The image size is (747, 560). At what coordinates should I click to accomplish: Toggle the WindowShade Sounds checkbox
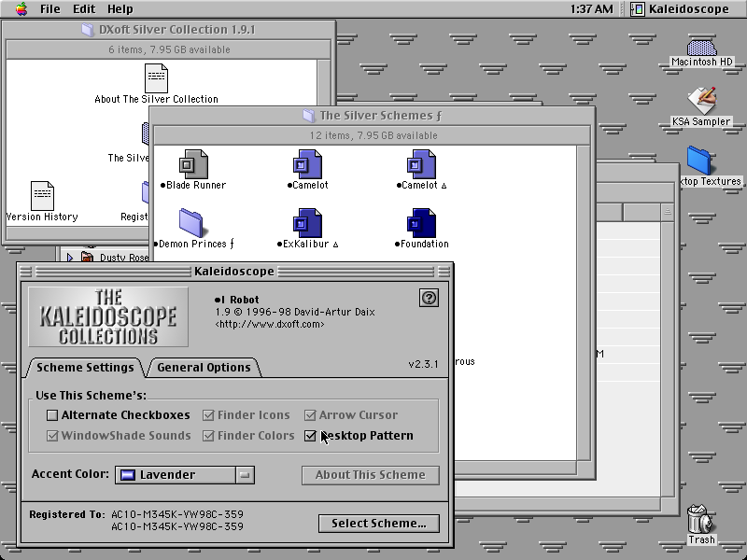[x=52, y=436]
